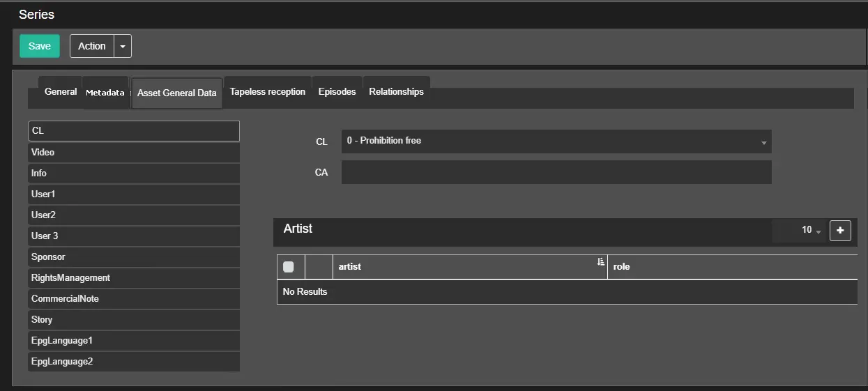Click the sort icon in artist column

[x=600, y=262]
